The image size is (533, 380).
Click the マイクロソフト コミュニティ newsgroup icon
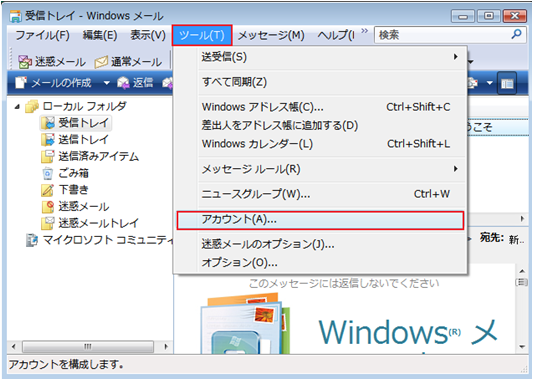[32, 240]
